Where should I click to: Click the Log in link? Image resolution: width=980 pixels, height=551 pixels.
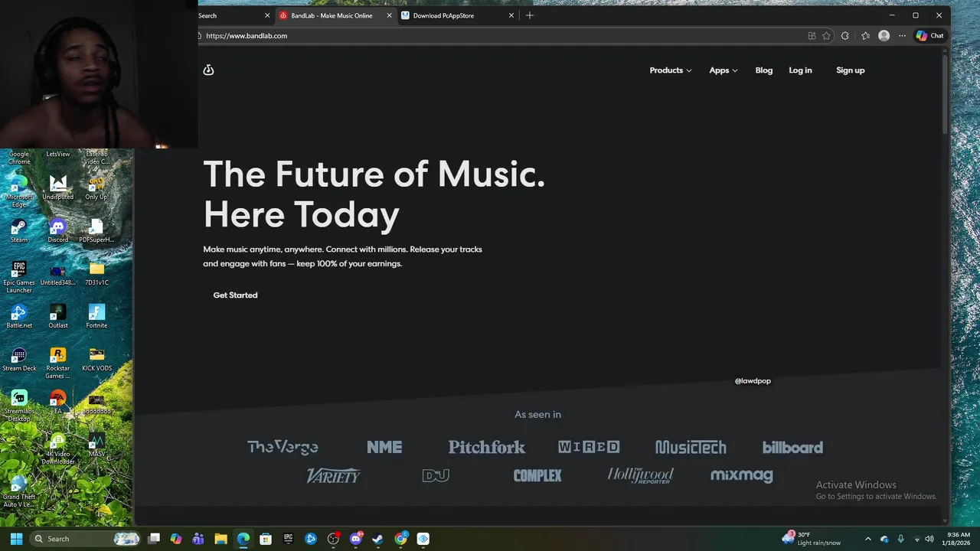point(800,70)
